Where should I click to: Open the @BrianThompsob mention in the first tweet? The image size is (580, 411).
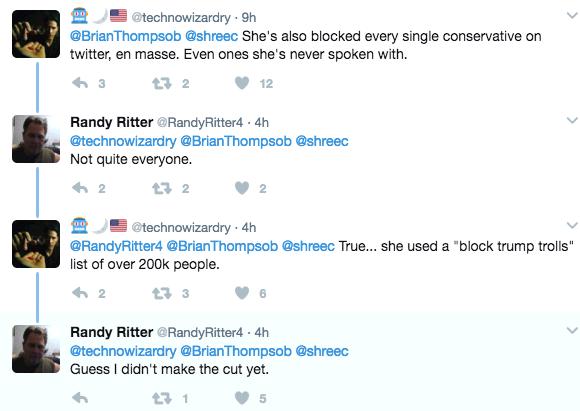[125, 36]
